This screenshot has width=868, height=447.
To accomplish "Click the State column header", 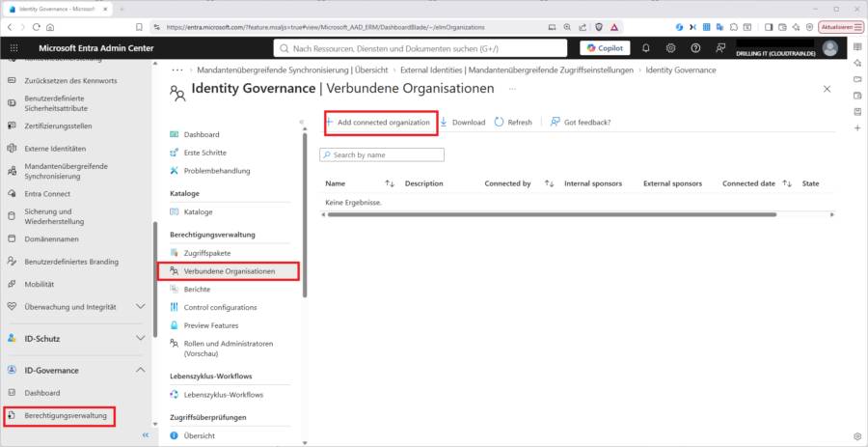I will pyautogui.click(x=810, y=183).
